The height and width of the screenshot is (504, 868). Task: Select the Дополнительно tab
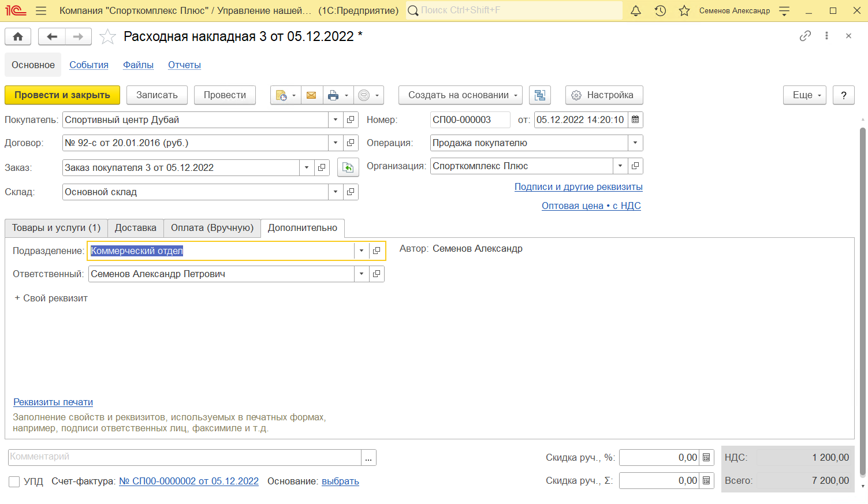point(303,228)
